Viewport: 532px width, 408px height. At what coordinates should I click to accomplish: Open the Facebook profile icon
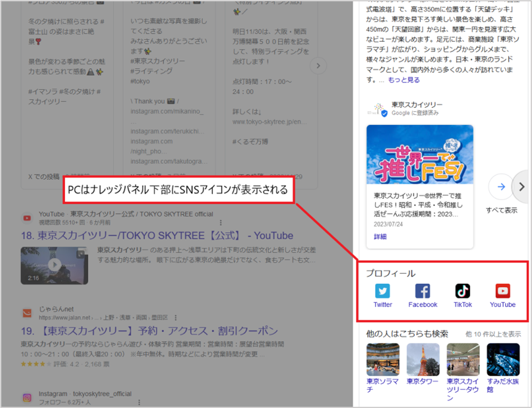(x=423, y=291)
